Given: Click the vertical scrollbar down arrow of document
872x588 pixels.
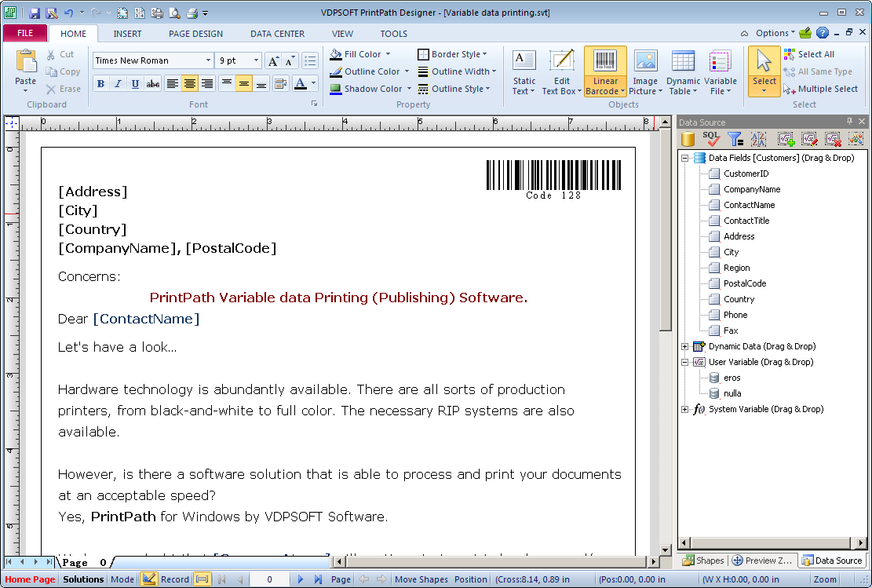Looking at the screenshot, I should click(x=665, y=550).
